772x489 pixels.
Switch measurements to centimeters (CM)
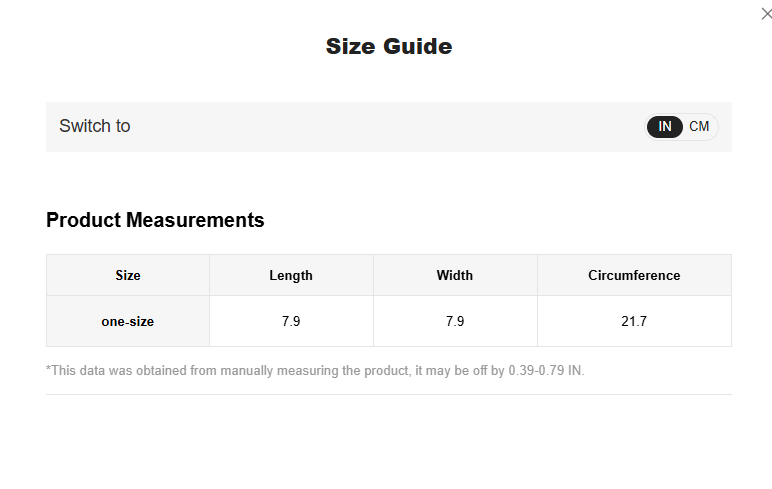point(699,127)
